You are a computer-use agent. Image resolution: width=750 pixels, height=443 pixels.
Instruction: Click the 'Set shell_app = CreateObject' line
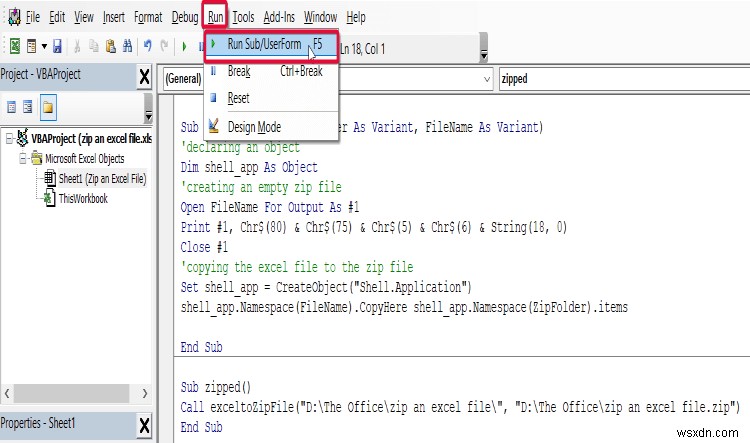pyautogui.click(x=326, y=287)
